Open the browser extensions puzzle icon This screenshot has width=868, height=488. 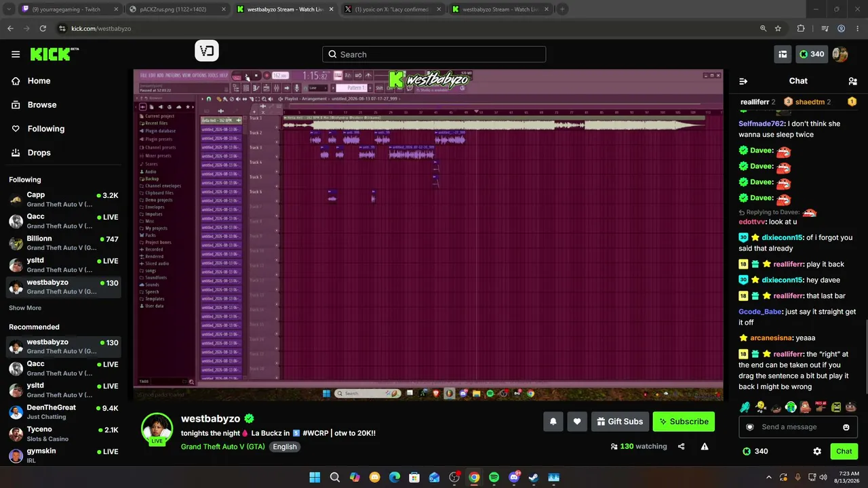801,28
